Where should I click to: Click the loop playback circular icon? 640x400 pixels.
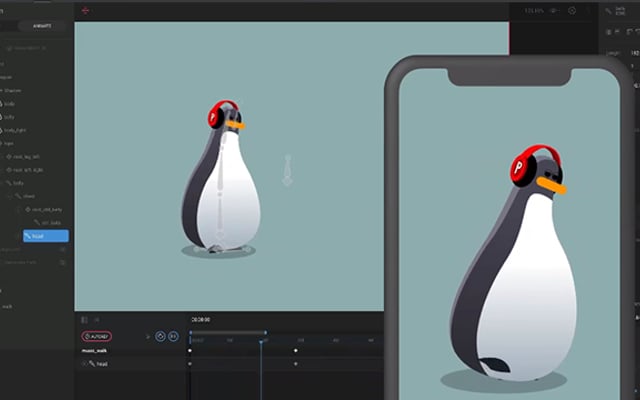(160, 337)
